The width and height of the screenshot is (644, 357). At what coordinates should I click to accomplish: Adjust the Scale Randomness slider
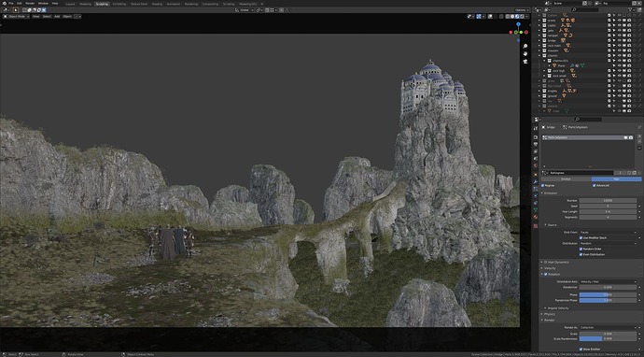tap(608, 338)
